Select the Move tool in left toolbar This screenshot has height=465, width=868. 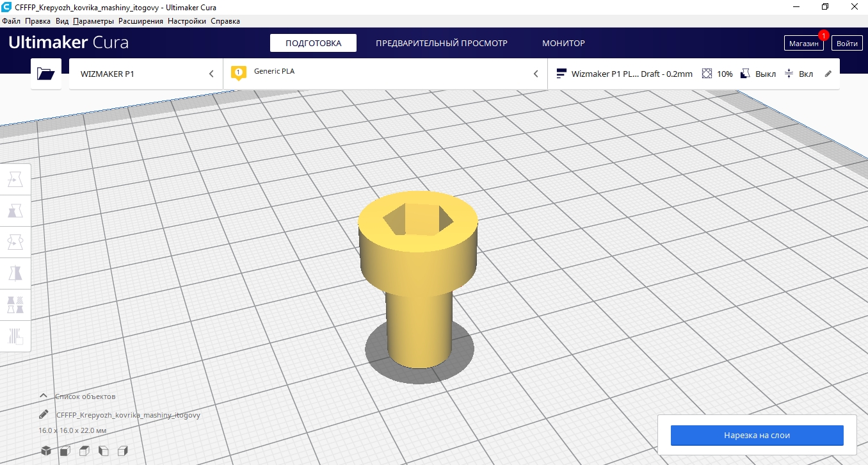click(x=15, y=180)
